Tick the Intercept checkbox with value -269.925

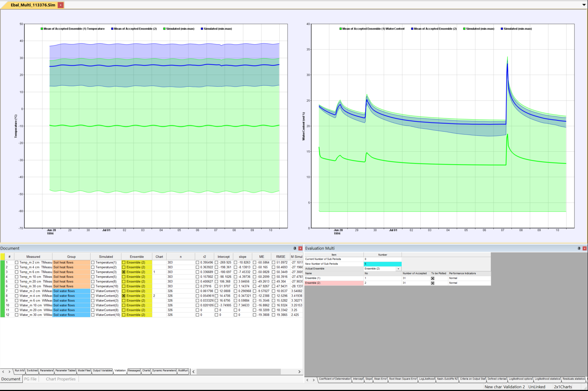(x=217, y=262)
